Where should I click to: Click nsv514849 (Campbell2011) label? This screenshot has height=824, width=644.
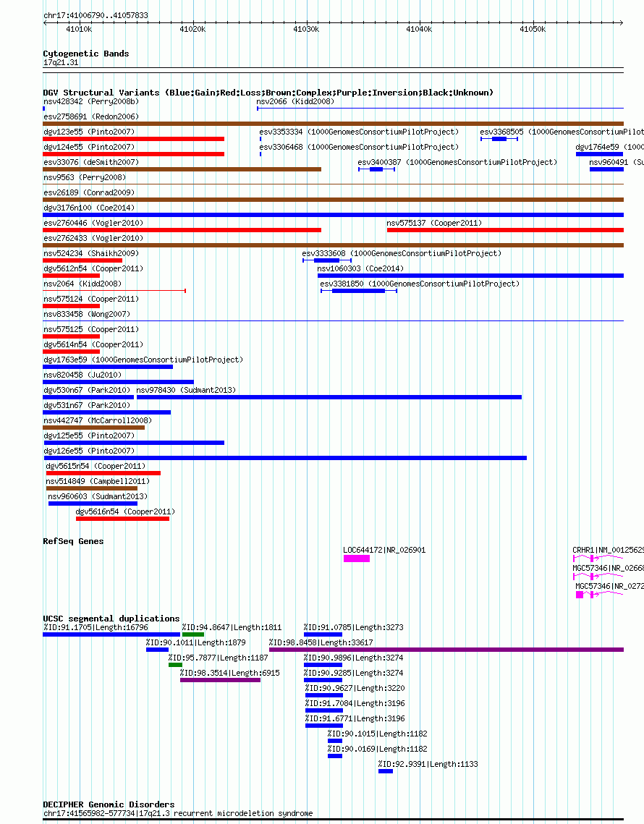tap(98, 482)
